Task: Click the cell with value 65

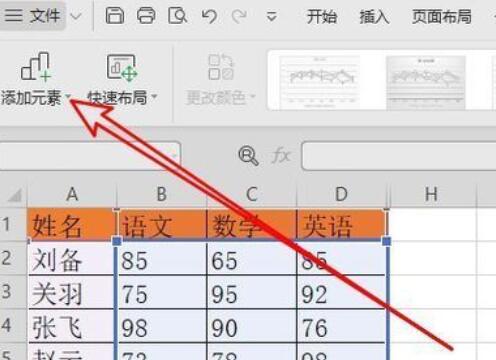Action: 252,258
